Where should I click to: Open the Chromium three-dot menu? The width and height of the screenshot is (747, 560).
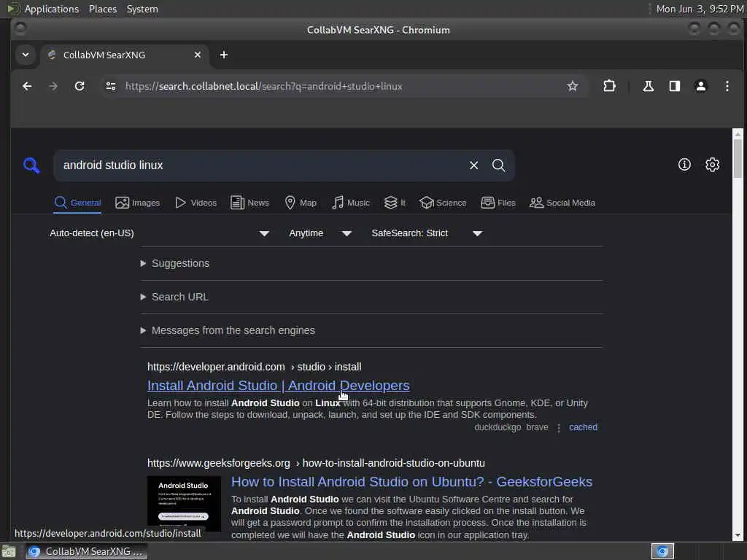click(727, 86)
